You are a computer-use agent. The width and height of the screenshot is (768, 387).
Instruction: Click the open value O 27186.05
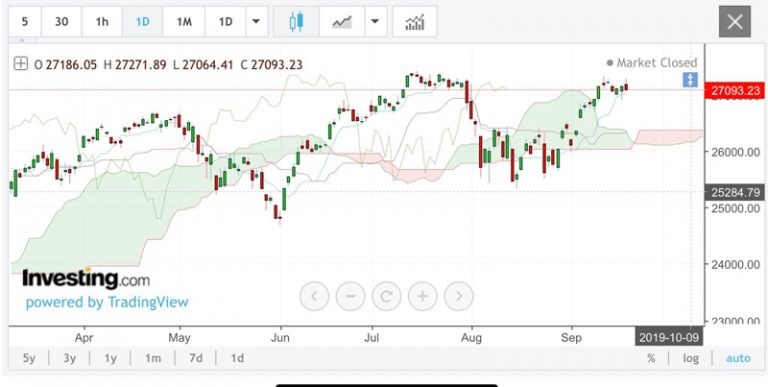click(66, 65)
